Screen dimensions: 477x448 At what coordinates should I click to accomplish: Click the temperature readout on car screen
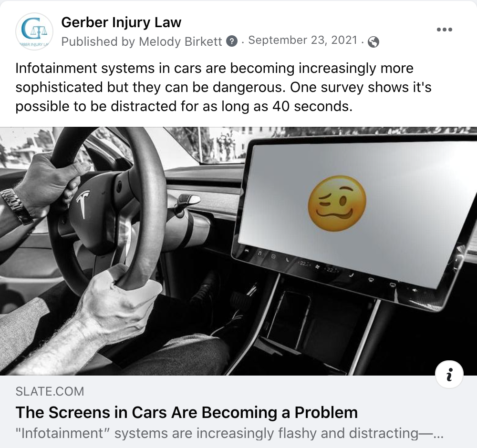click(x=303, y=263)
